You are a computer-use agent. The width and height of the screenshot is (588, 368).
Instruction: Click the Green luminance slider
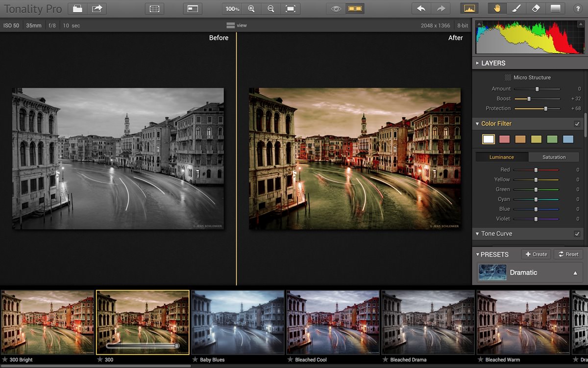pyautogui.click(x=536, y=189)
